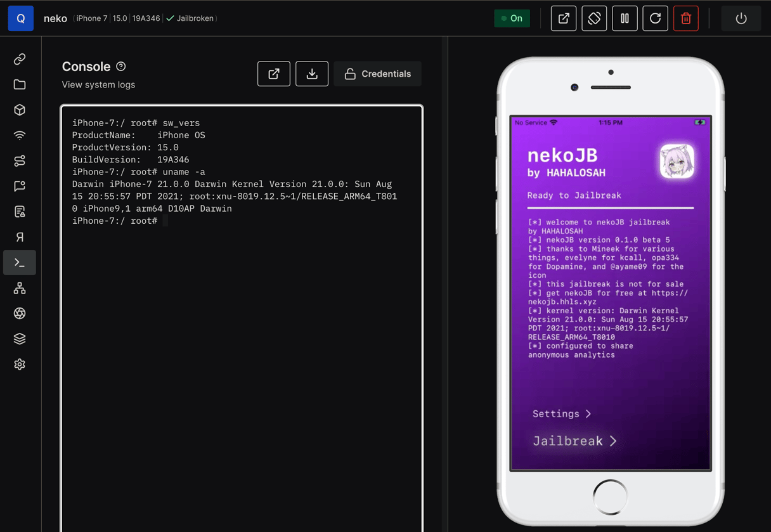Open device Settings via the gear icon
This screenshot has width=771, height=532.
(x=19, y=364)
